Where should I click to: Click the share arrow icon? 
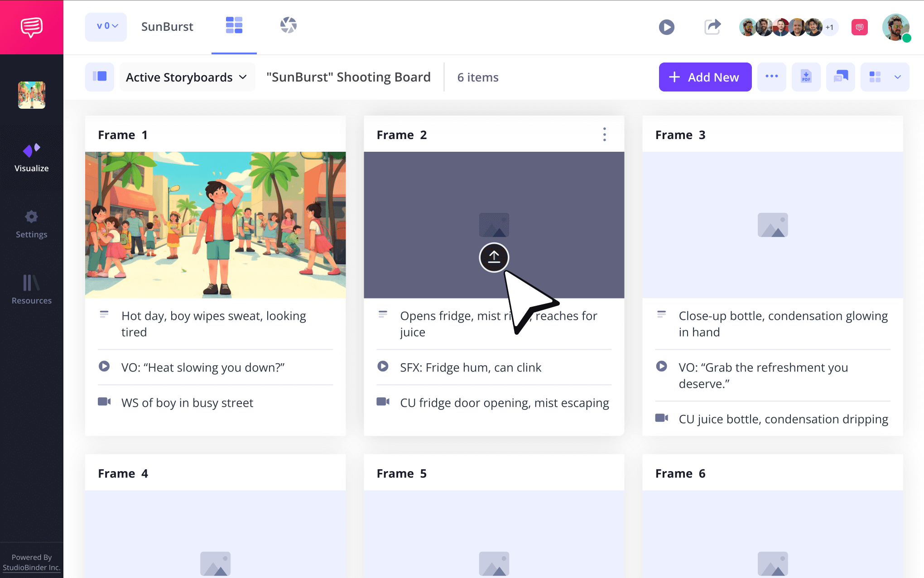click(712, 27)
